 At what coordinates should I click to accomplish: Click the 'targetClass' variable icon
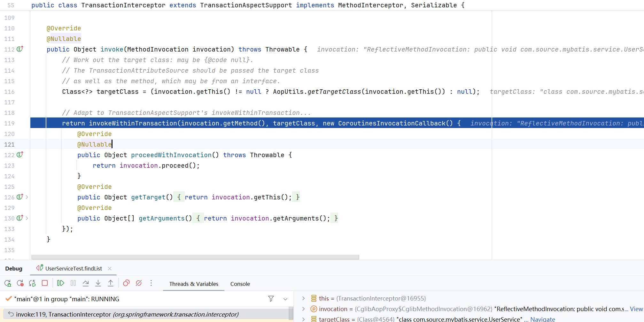tap(314, 319)
